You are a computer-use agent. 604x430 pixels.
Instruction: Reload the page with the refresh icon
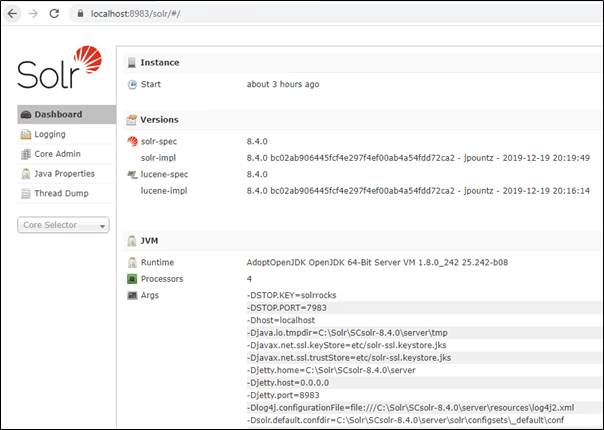[54, 14]
